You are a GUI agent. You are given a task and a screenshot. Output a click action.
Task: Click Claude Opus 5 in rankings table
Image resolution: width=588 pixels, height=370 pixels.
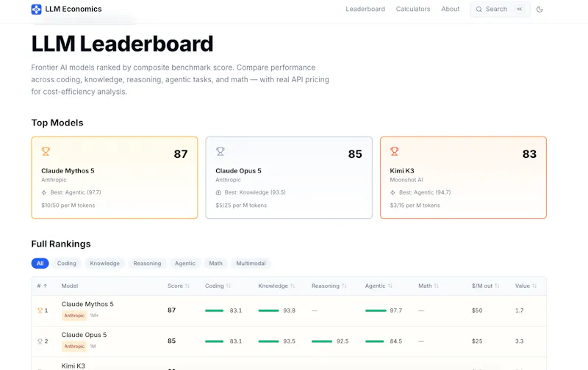click(x=84, y=335)
